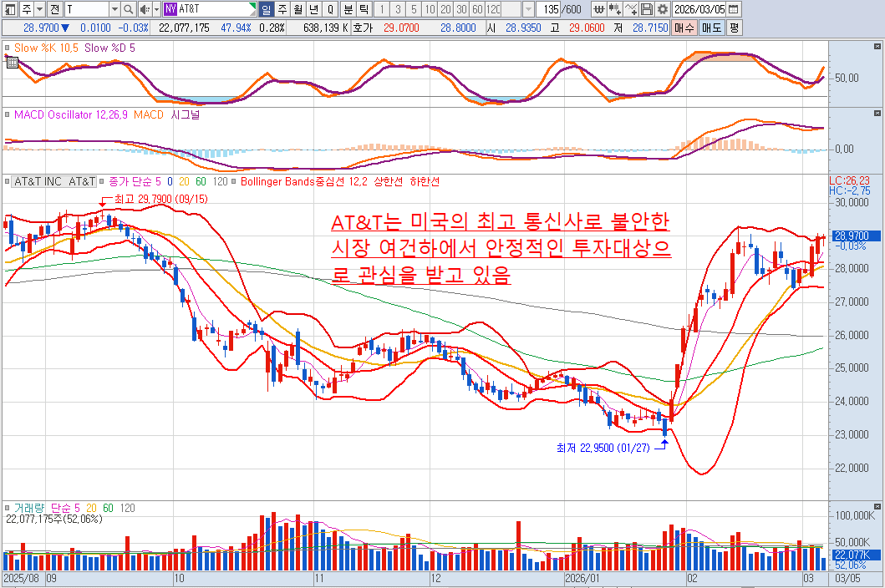Toggle the 거래량 volume indicator marker square
This screenshot has height=588, width=885.
pyautogui.click(x=8, y=508)
